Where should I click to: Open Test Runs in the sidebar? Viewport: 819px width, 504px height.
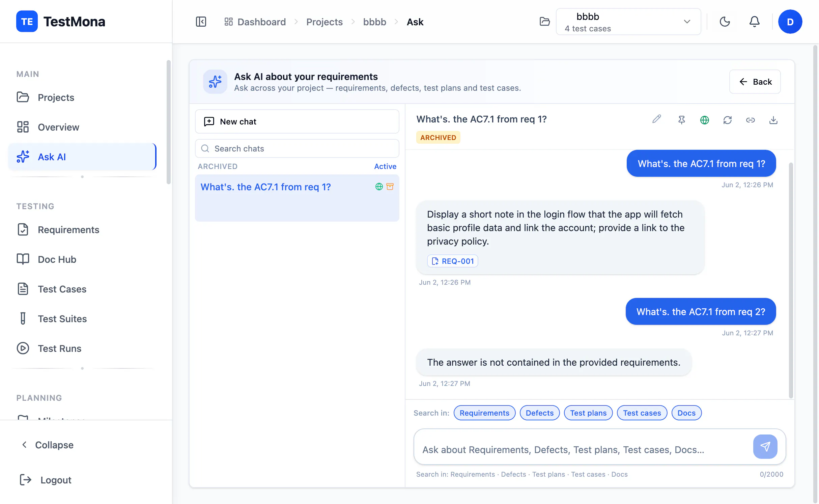click(x=82, y=348)
